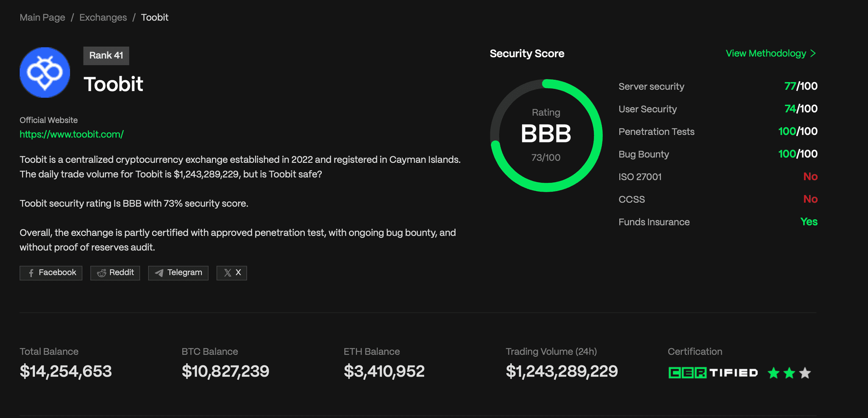Click the Funds Insurance Yes value
Image resolution: width=868 pixels, height=418 pixels.
pyautogui.click(x=809, y=222)
